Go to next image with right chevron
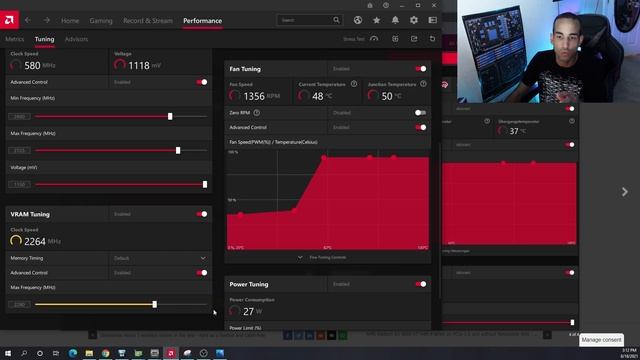This screenshot has width=640, height=360. [624, 192]
